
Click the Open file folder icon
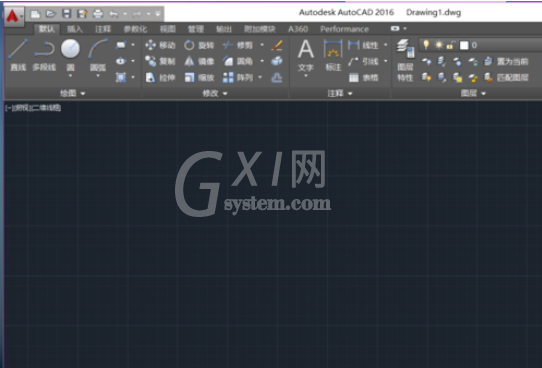pos(51,14)
